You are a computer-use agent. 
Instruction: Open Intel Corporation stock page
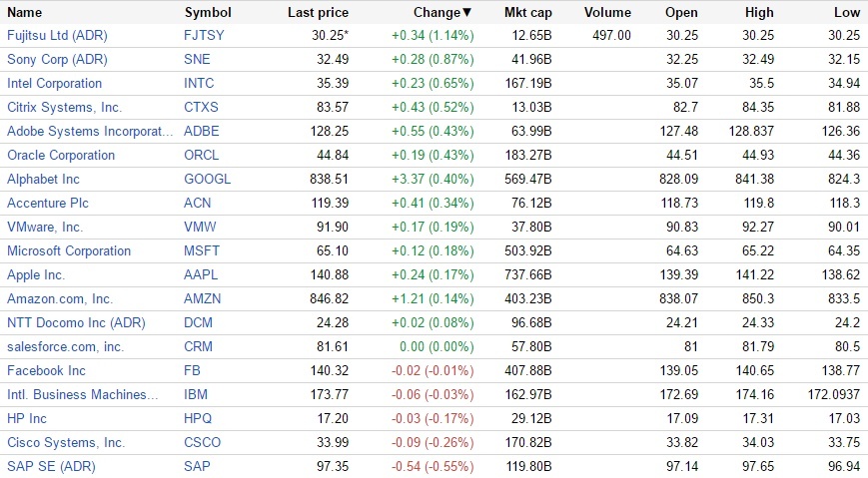coord(54,83)
